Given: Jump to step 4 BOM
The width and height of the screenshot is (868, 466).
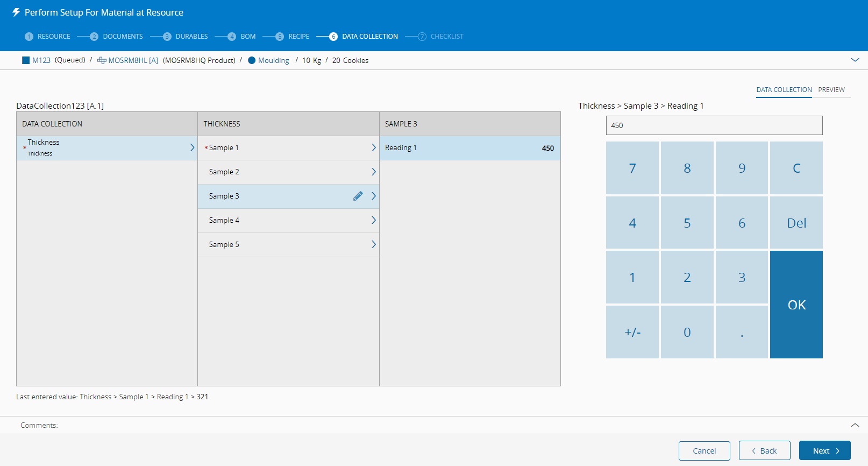Looking at the screenshot, I should point(241,37).
